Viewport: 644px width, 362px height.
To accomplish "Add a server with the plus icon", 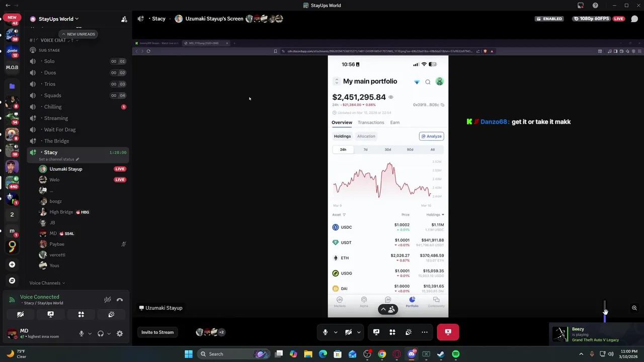I will pyautogui.click(x=12, y=264).
